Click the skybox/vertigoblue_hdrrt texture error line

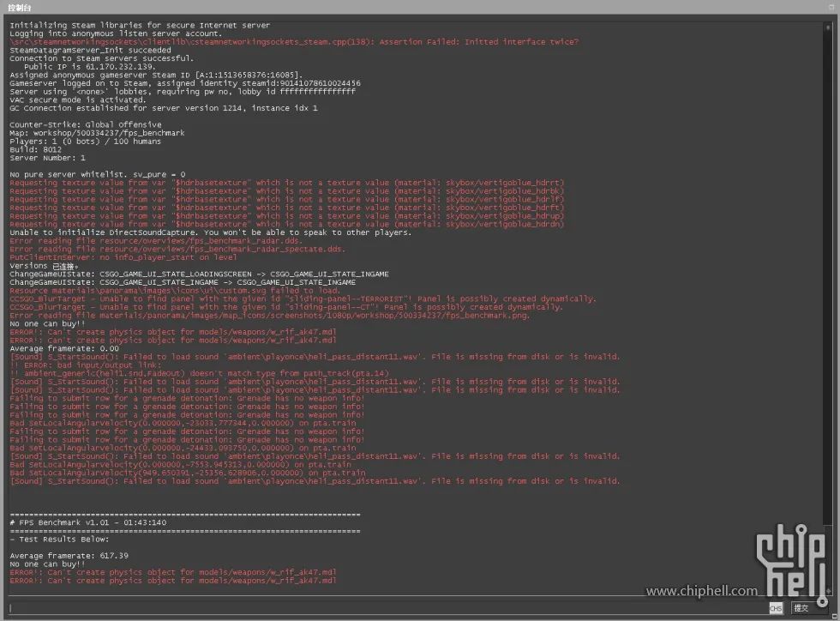coord(286,183)
